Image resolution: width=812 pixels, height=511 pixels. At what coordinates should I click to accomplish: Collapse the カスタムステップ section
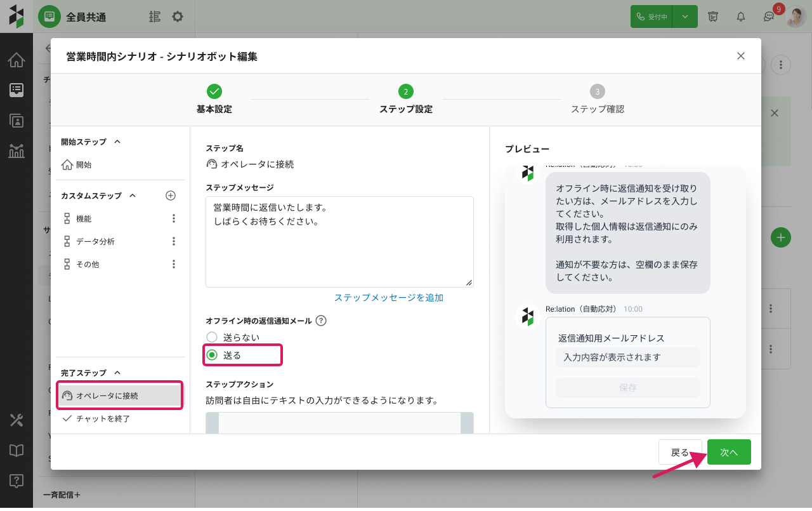click(133, 196)
